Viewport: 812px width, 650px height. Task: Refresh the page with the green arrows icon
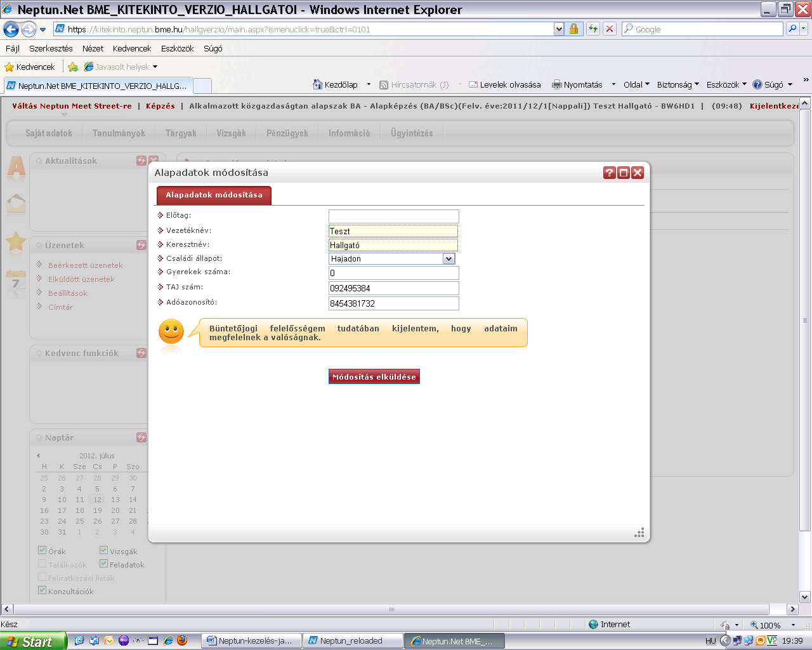[593, 29]
